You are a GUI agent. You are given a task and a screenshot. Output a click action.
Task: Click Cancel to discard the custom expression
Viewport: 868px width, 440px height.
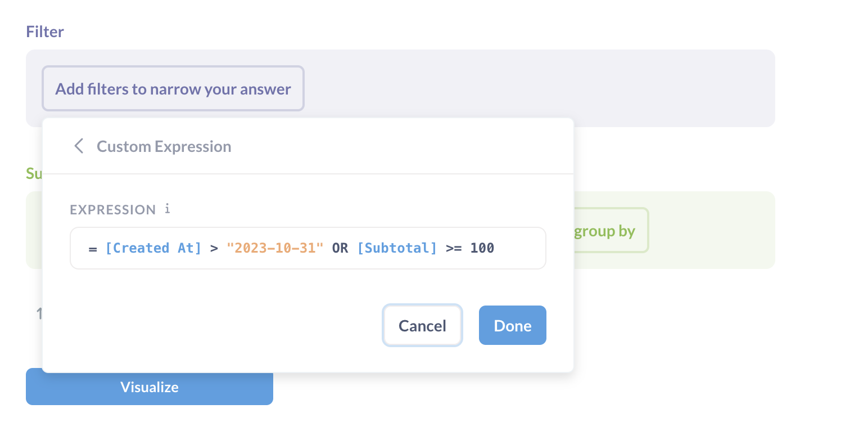(x=422, y=325)
